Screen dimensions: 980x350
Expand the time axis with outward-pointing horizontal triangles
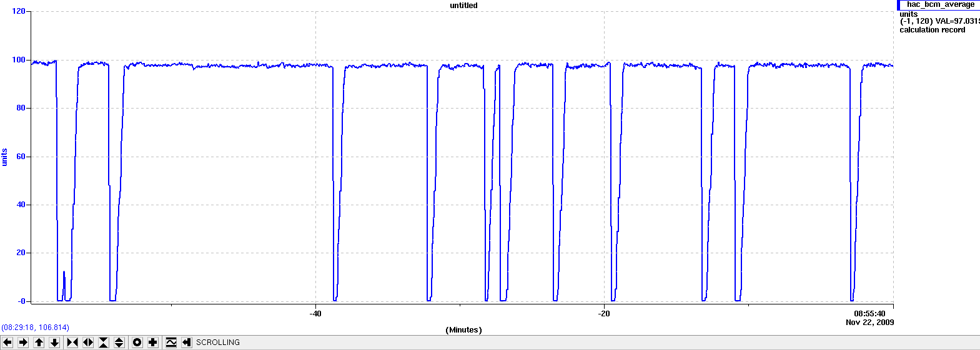(x=88, y=343)
